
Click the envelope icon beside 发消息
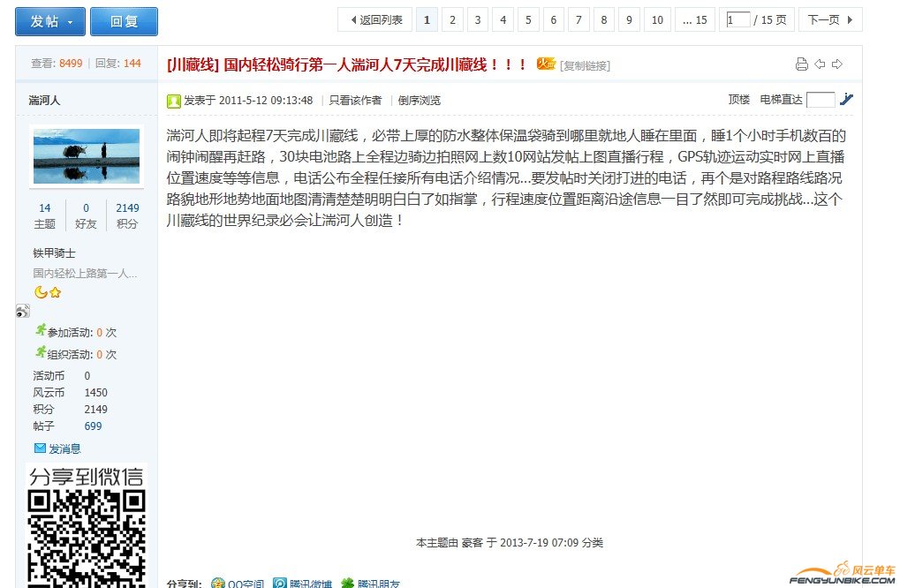tap(40, 449)
